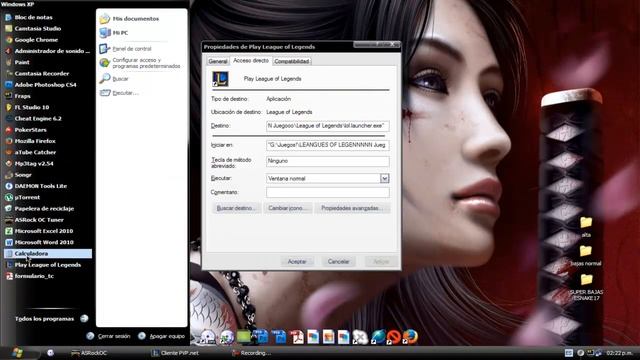The image size is (640, 360).
Task: Open the PDF file icon in dock
Action: tap(297, 337)
